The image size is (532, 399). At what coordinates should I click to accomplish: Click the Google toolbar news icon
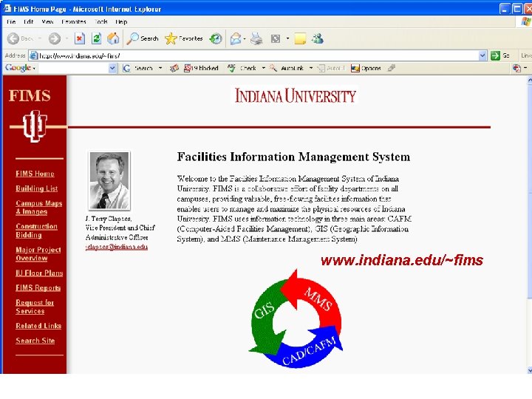tap(174, 68)
